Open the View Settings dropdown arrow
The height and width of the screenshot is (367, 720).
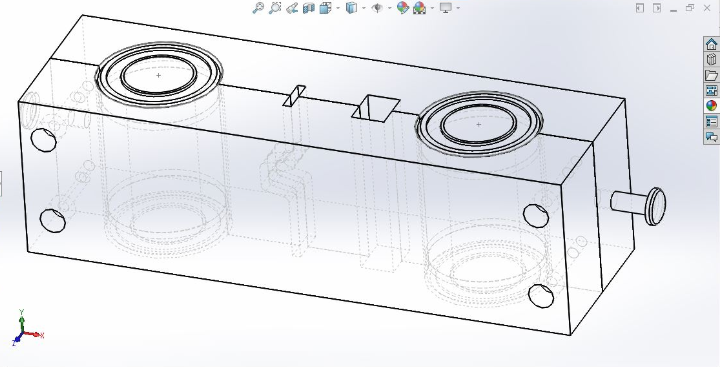click(458, 8)
